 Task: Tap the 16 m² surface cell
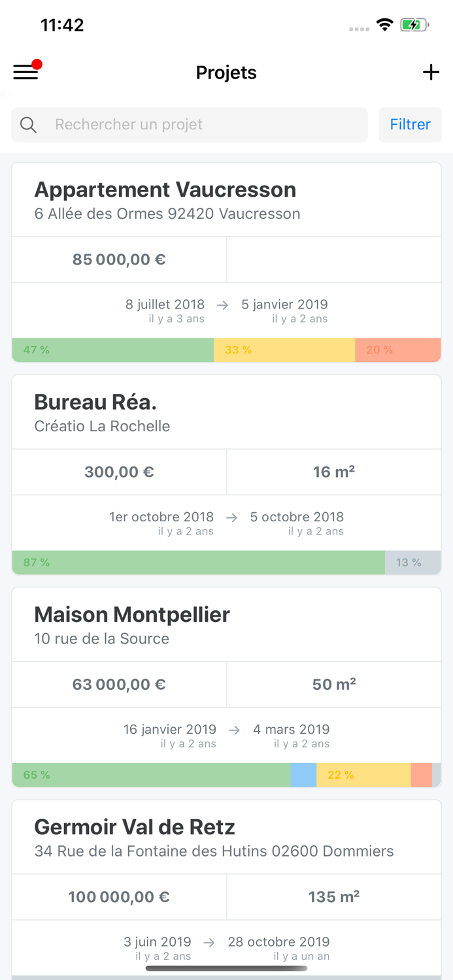[x=333, y=472]
